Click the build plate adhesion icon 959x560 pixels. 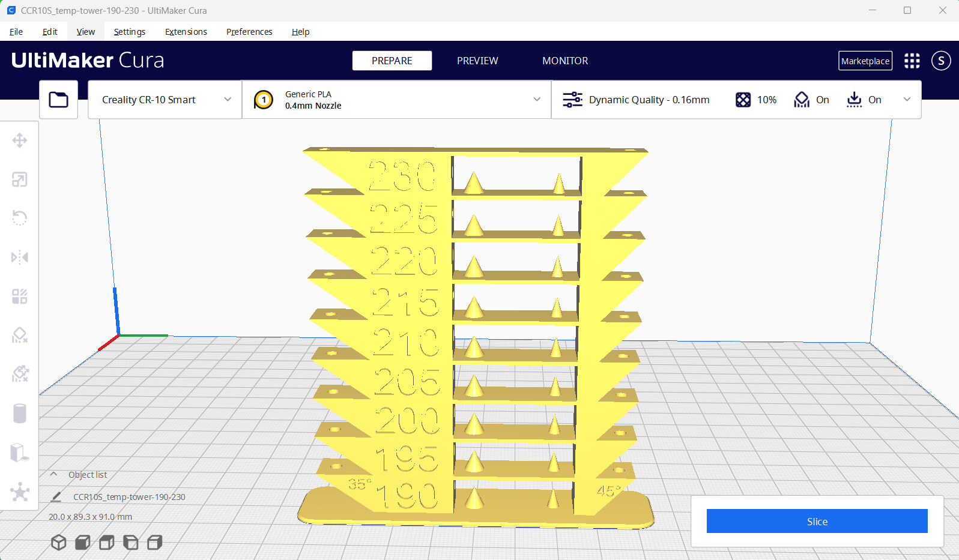coord(854,100)
